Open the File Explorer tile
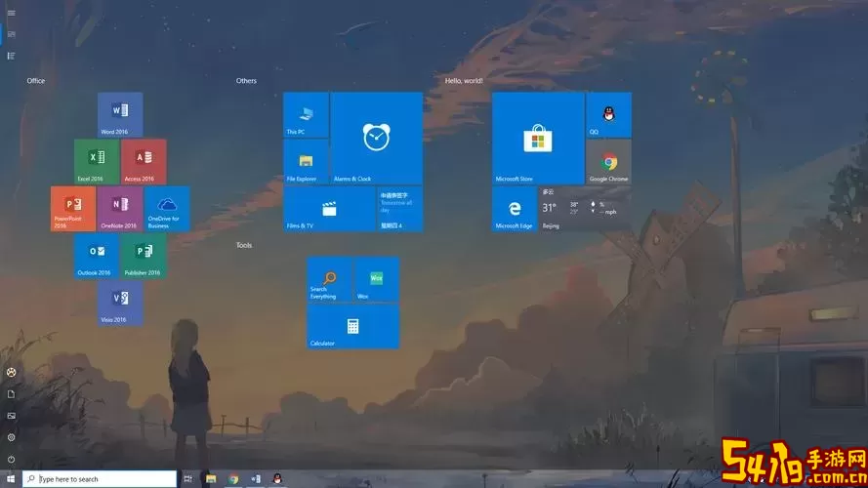The width and height of the screenshot is (868, 488). pos(307,162)
